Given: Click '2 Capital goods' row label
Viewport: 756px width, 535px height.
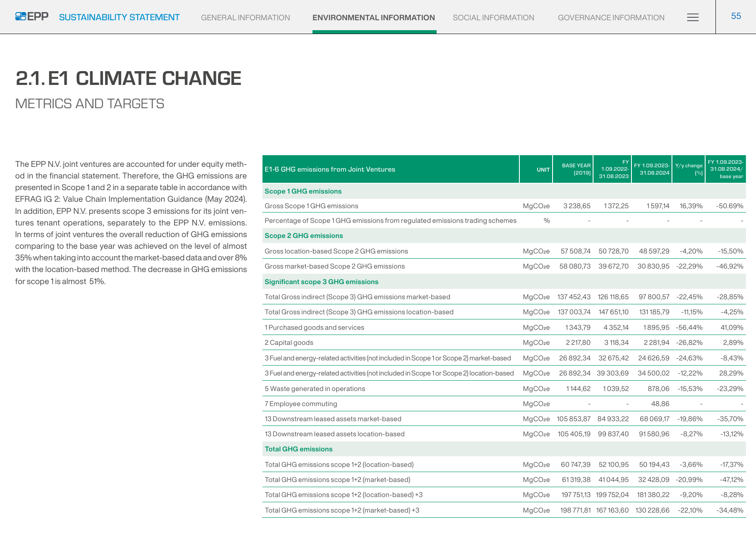Looking at the screenshot, I should 289,343.
